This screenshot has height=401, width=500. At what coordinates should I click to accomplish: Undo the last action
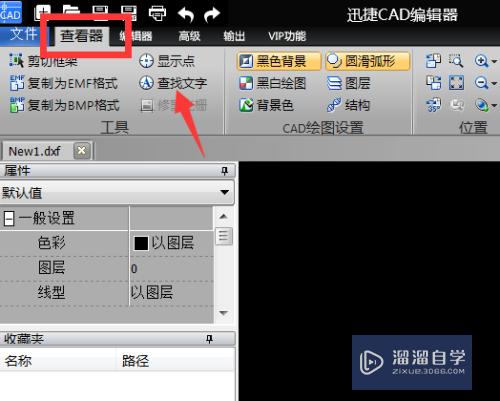click(186, 14)
